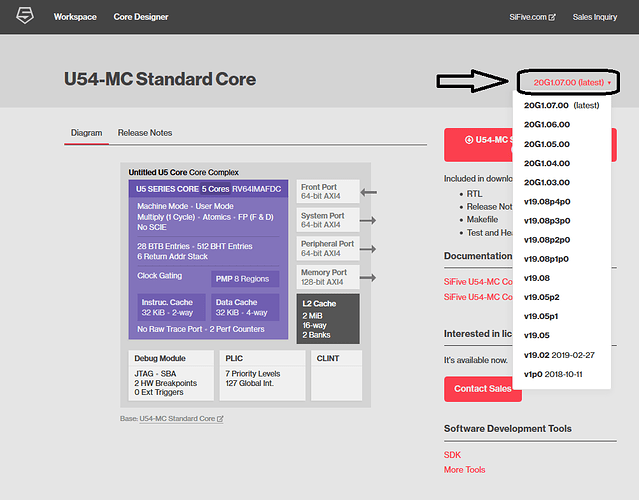639x500 pixels.
Task: Click the Data Cache 32 KiB block
Action: click(245, 308)
